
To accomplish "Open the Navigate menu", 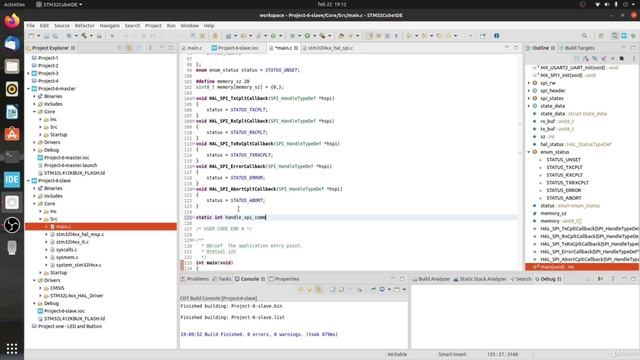I will (110, 25).
